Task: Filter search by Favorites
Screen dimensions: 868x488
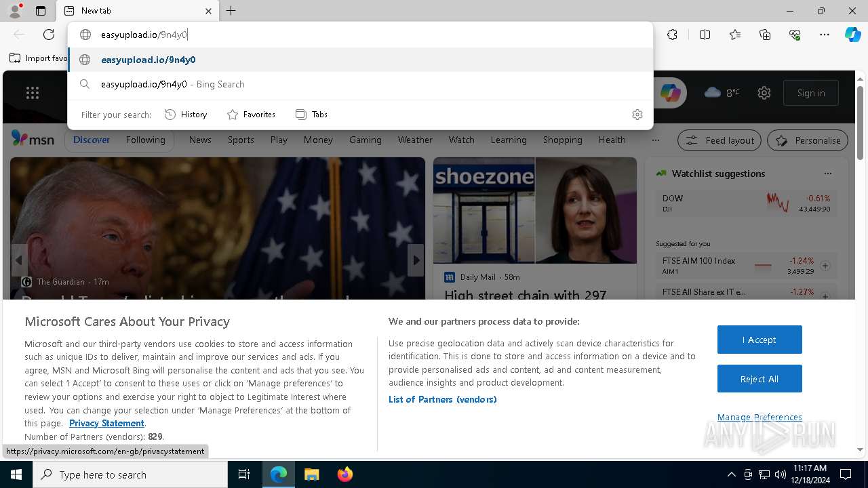Action: (251, 115)
